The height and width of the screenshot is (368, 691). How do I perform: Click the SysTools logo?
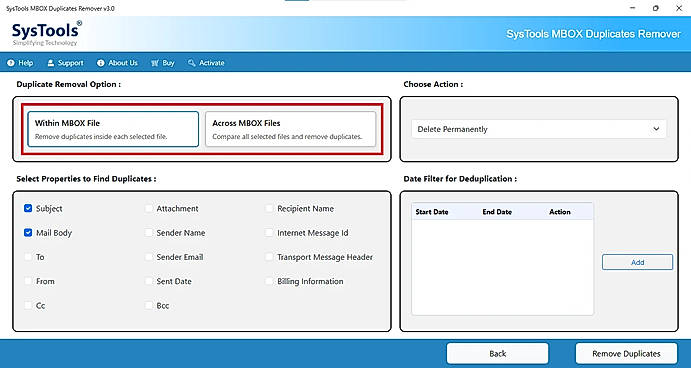(46, 33)
